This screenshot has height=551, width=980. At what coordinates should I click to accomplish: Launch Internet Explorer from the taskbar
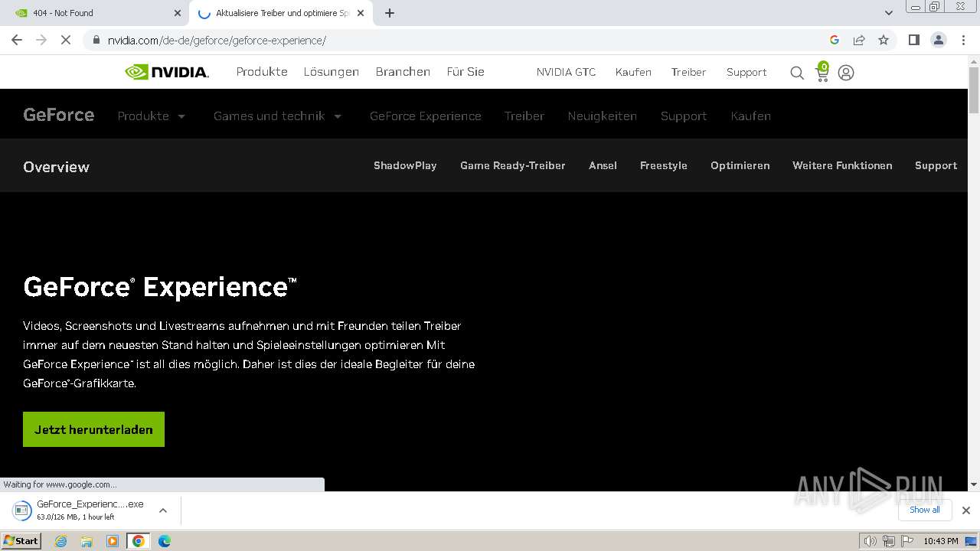(x=61, y=541)
